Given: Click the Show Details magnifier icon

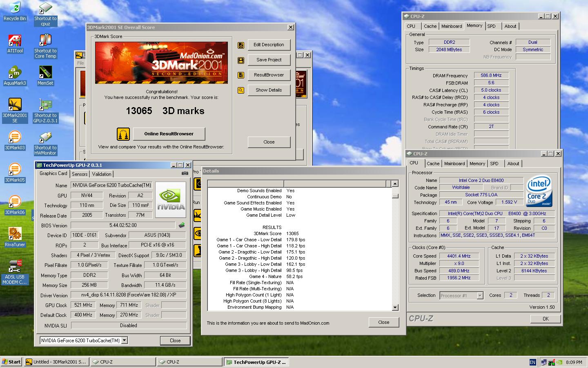Looking at the screenshot, I should coord(241,90).
